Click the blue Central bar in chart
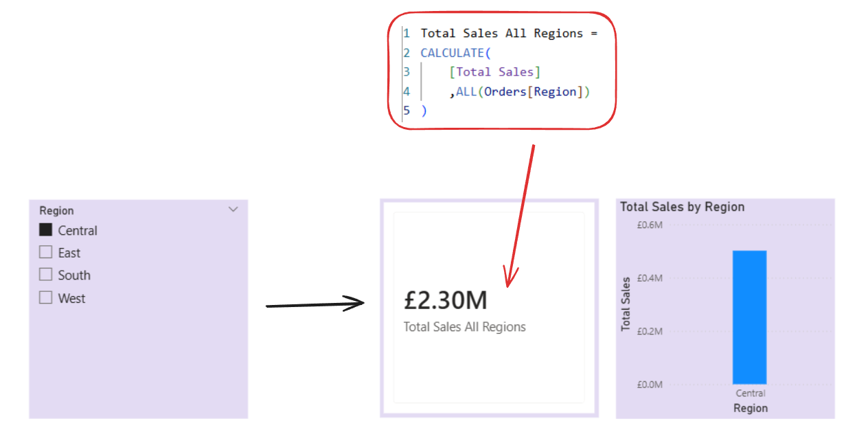868x430 pixels. pos(749,317)
